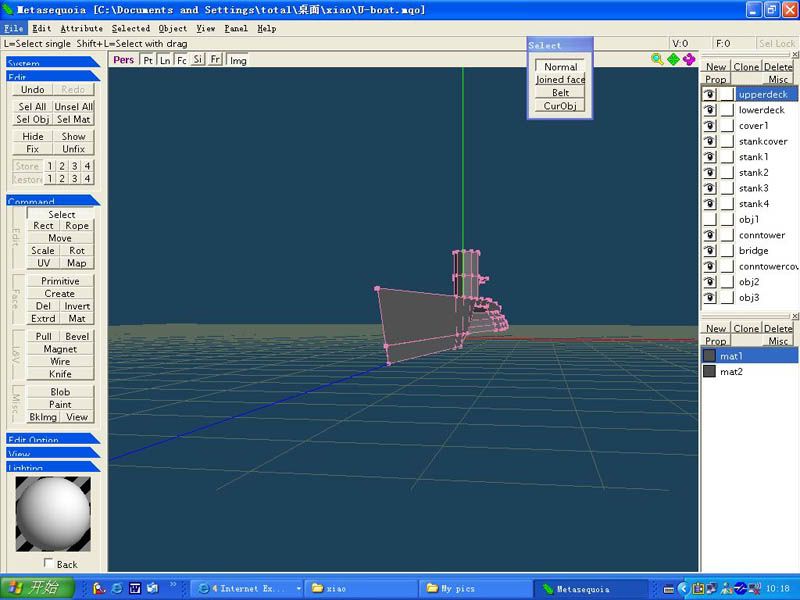The width and height of the screenshot is (800, 600).
Task: Open the Start button on the taskbar
Action: 37,588
